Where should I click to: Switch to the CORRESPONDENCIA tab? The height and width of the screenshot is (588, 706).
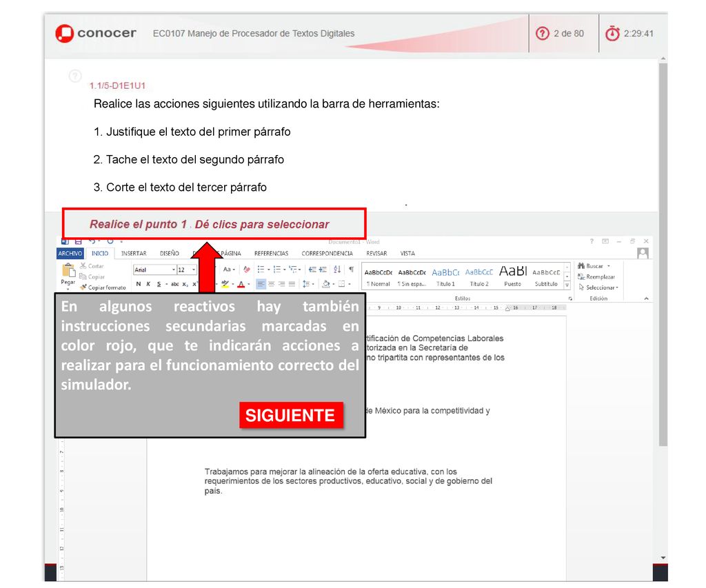(x=327, y=254)
